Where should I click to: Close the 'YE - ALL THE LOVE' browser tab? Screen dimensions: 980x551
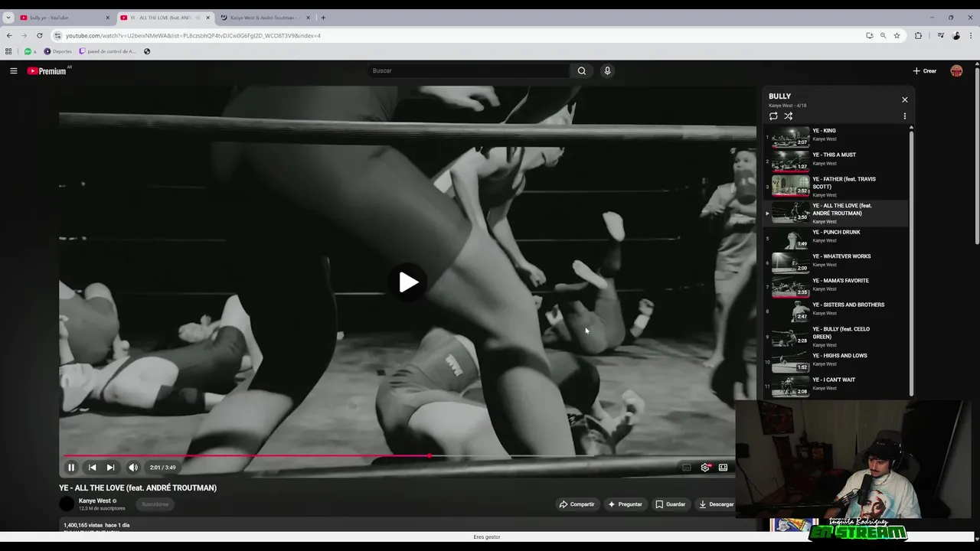(207, 18)
